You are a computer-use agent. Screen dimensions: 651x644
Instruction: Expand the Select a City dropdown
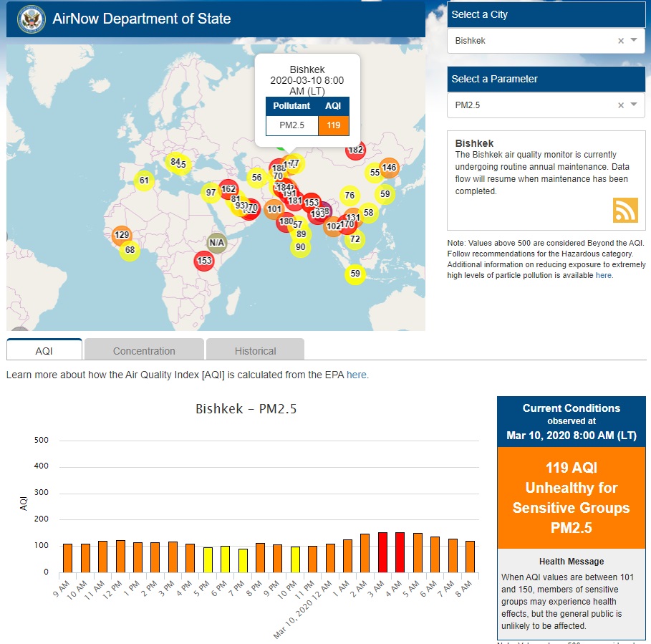[634, 41]
